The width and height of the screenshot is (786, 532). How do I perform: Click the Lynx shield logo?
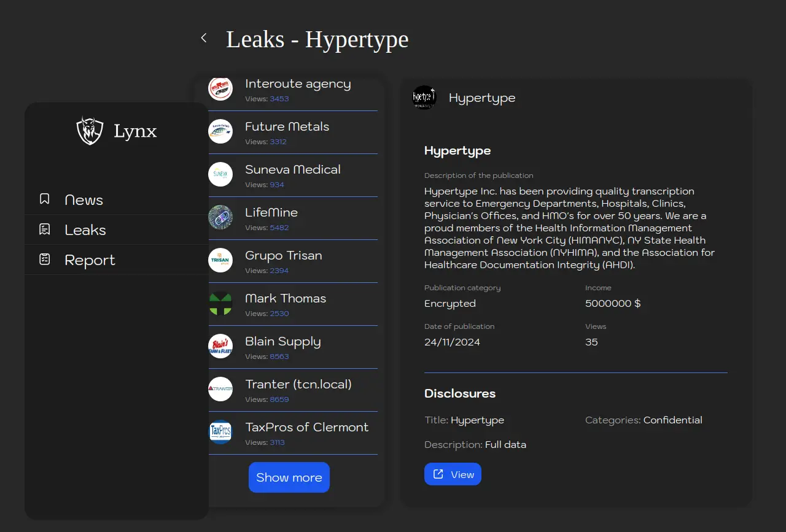tap(90, 131)
